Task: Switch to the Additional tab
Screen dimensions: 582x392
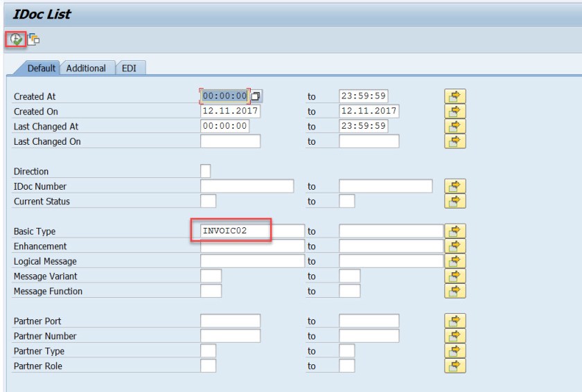Action: [x=86, y=69]
